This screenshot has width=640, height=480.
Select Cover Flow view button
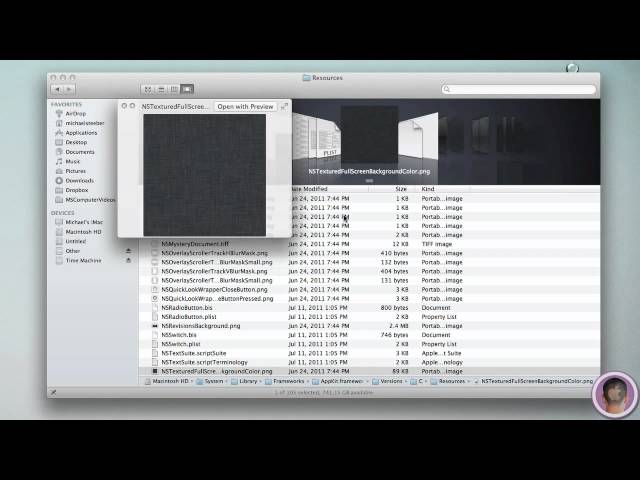187,89
